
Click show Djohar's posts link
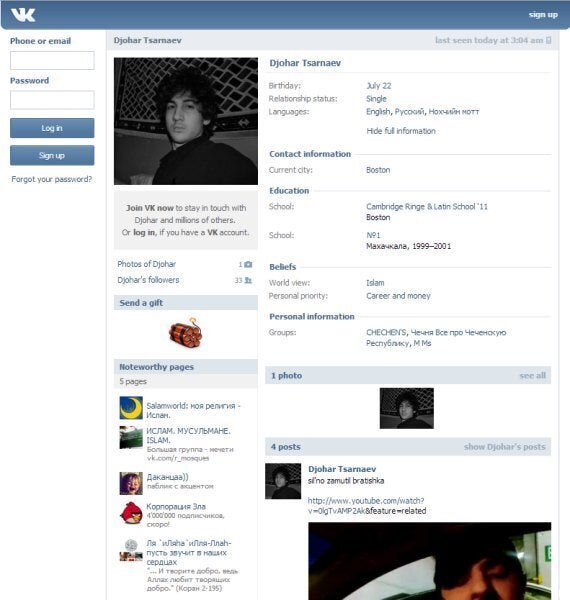click(505, 447)
